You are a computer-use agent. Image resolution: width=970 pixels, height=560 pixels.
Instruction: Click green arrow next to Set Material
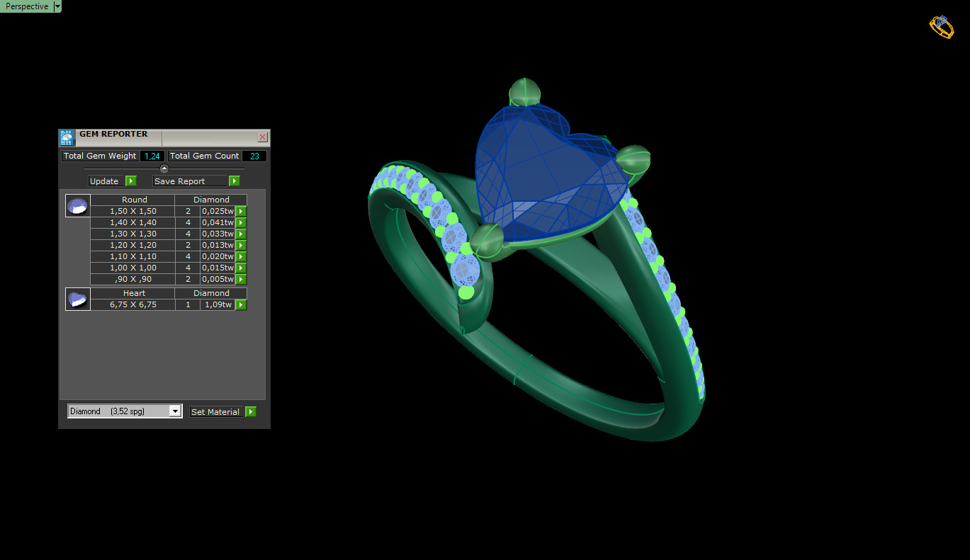(x=250, y=412)
